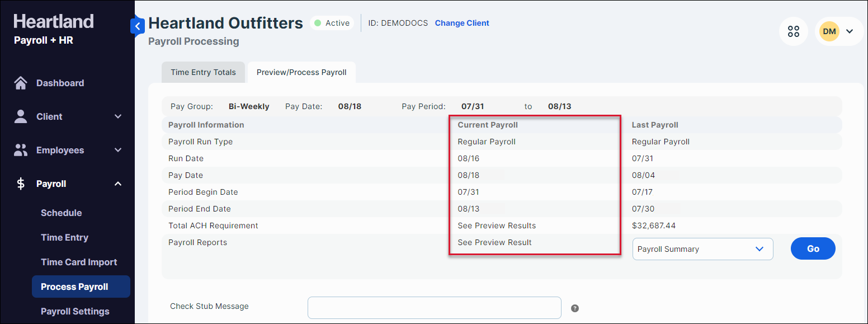Click the Employees people icon
The height and width of the screenshot is (324, 868).
tap(21, 150)
